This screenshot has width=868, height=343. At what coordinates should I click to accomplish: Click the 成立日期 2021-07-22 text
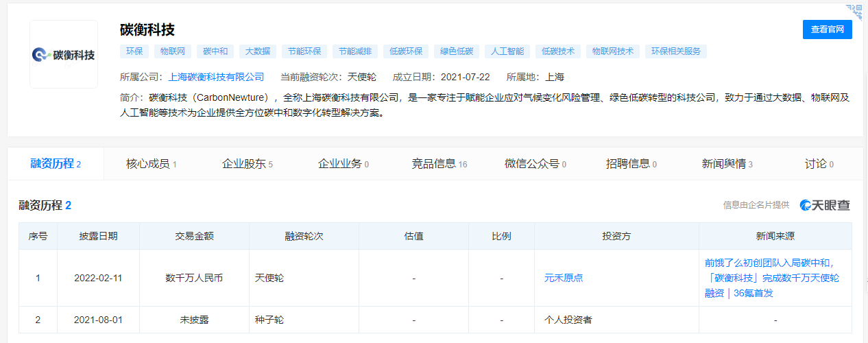441,77
